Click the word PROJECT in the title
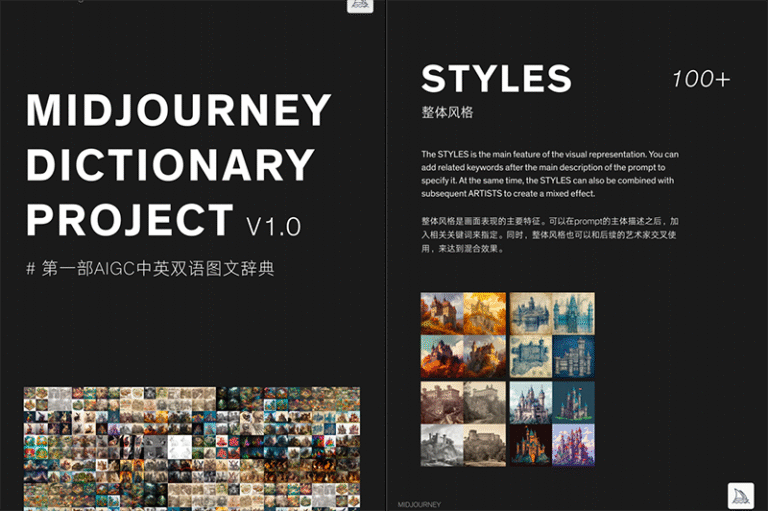 (x=130, y=219)
